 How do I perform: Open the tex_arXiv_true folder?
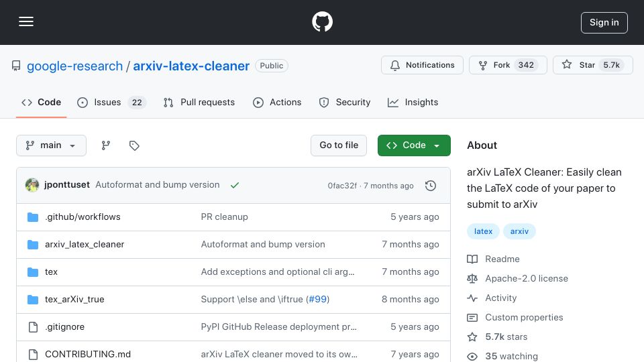[x=74, y=299]
